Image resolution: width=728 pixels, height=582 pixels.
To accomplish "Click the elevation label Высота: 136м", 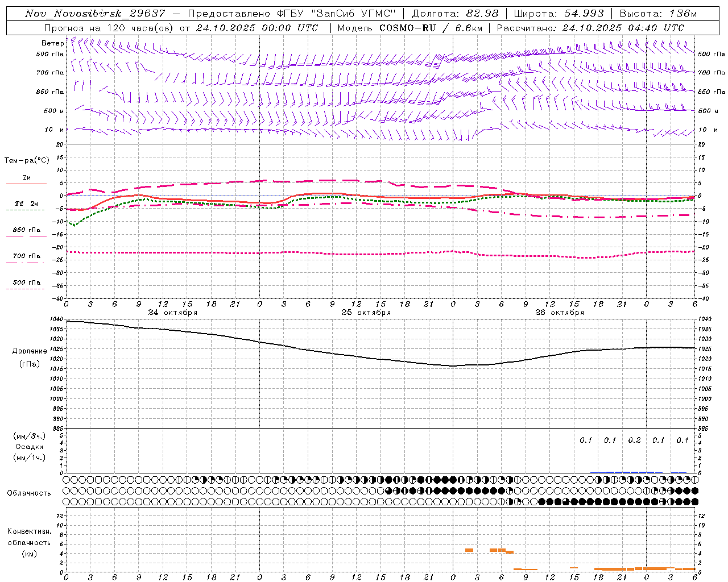I will point(657,14).
